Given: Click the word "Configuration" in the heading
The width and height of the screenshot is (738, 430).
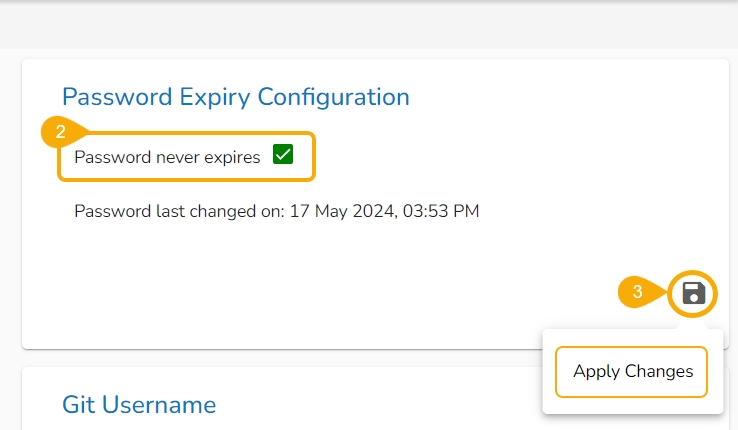Looking at the screenshot, I should click(x=334, y=97).
